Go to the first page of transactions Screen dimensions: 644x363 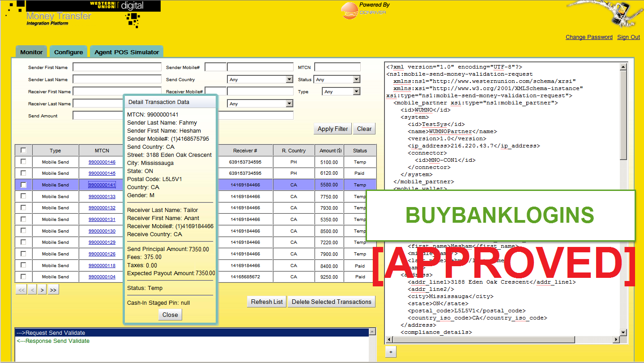click(21, 290)
